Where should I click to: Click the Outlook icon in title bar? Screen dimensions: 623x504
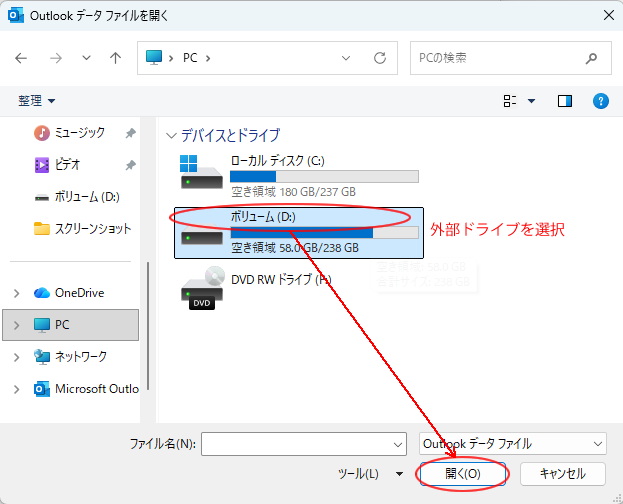point(15,16)
